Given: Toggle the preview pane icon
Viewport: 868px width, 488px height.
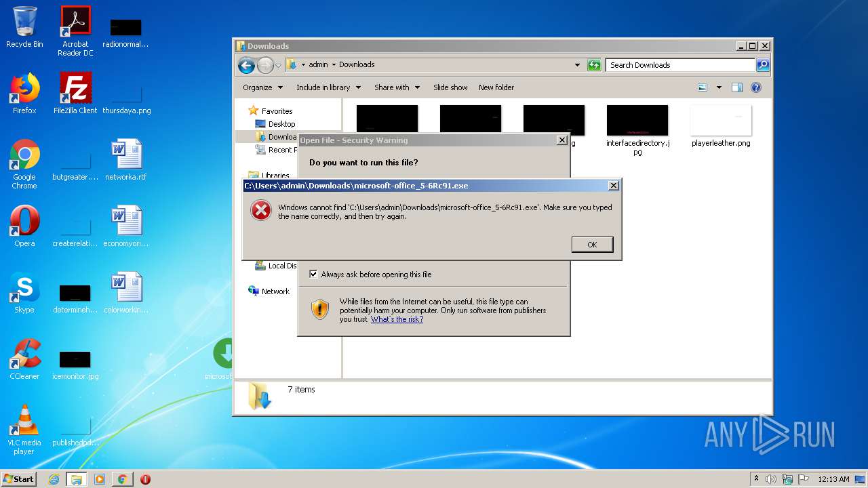Looking at the screenshot, I should 737,87.
